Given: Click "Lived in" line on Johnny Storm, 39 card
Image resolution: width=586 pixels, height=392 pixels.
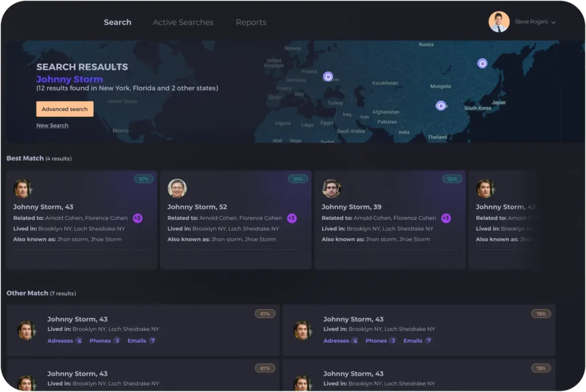Looking at the screenshot, I should (x=378, y=229).
